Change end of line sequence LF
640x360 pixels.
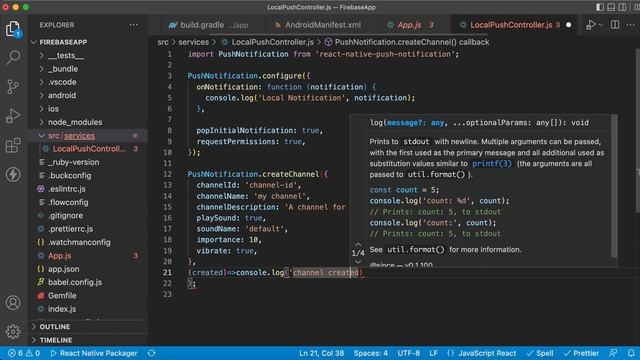pyautogui.click(x=433, y=353)
